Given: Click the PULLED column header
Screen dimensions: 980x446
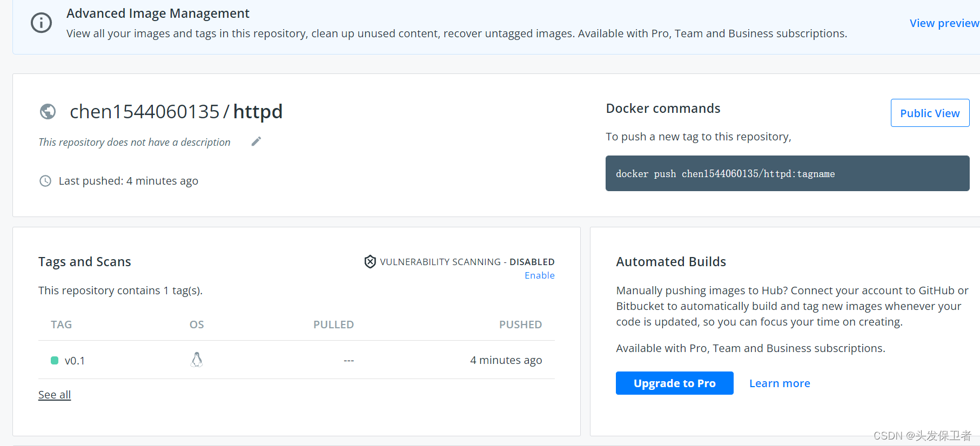Looking at the screenshot, I should tap(333, 325).
